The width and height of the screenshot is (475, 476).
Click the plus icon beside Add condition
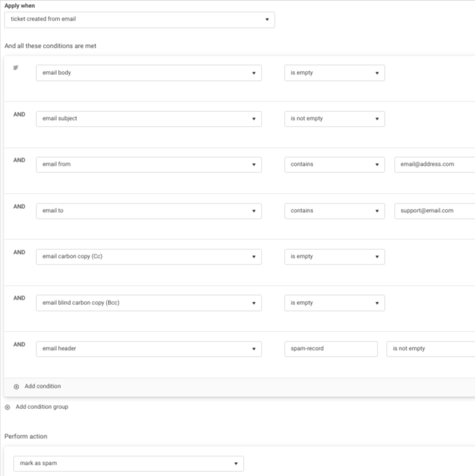point(17,387)
